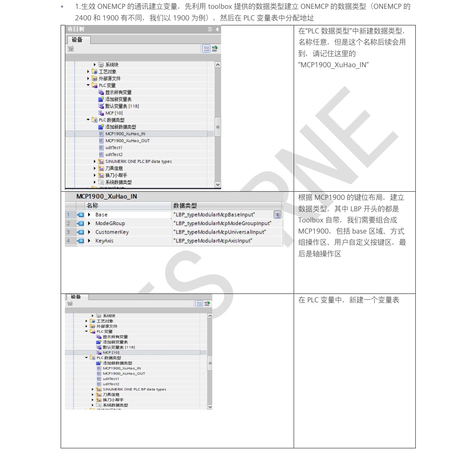Collapse PLC 数据类型 node in lower tree screenshot

coord(86,358)
